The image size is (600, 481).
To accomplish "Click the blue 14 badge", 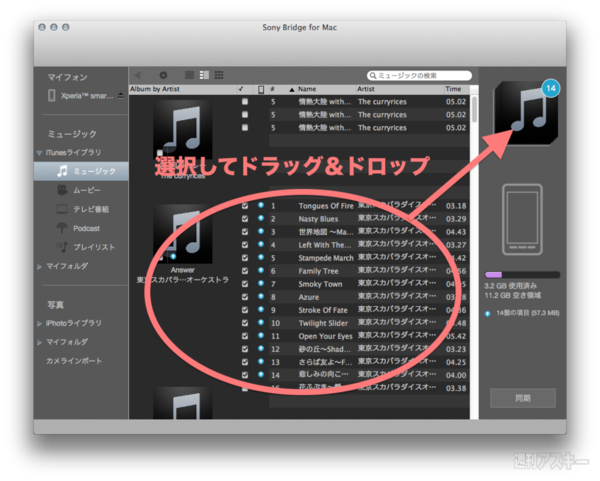I will coord(551,88).
